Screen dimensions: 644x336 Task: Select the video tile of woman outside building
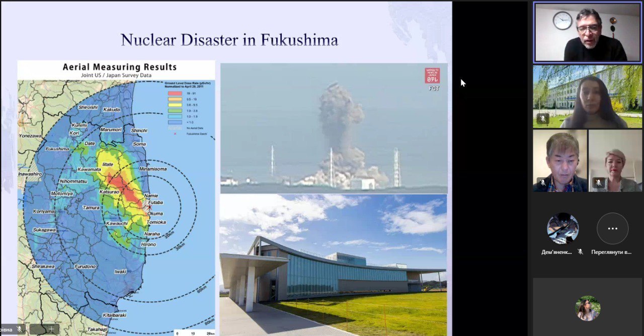[x=587, y=96]
